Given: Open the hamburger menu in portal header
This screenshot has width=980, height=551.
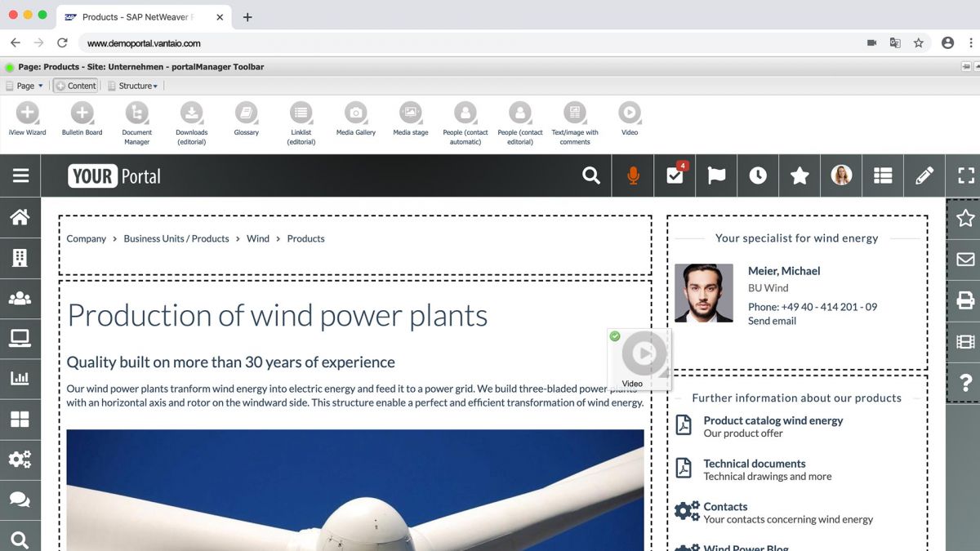Looking at the screenshot, I should pyautogui.click(x=20, y=176).
